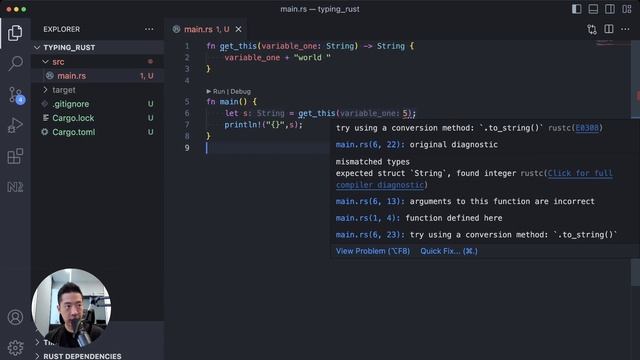The height and width of the screenshot is (360, 640).
Task: Open Source Control view with badge
Action: coord(16,95)
